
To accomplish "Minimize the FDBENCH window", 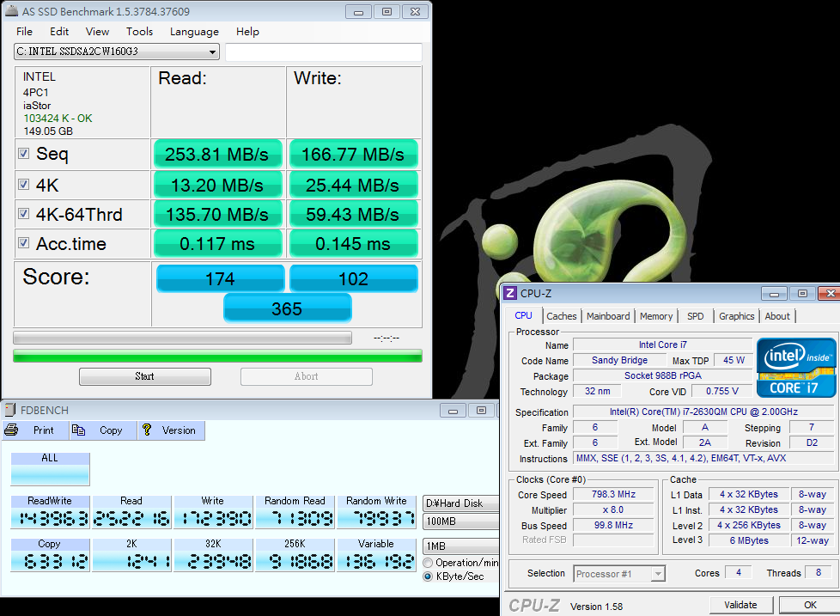I will click(x=453, y=411).
